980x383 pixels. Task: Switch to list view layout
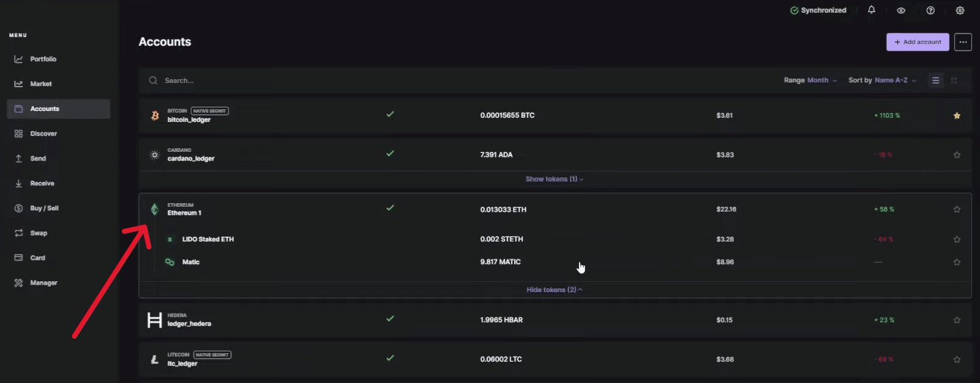936,81
